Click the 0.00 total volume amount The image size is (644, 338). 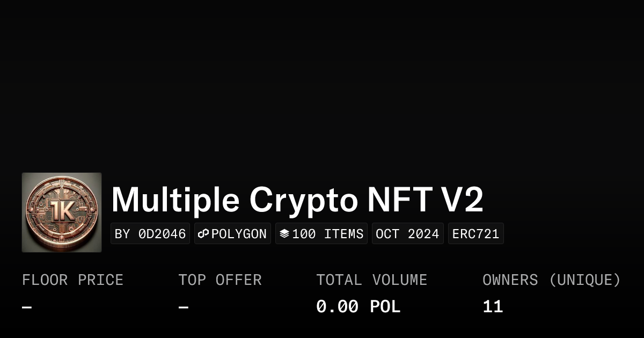click(337, 307)
